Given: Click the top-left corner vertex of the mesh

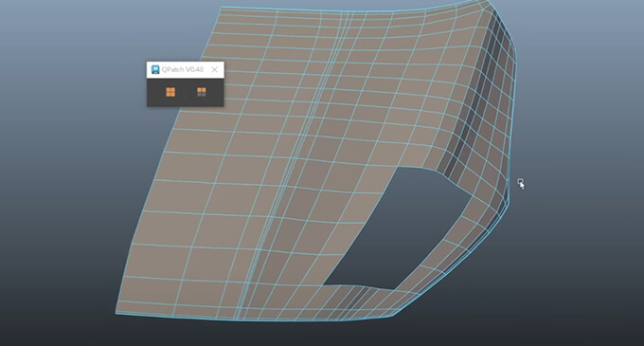Looking at the screenshot, I should (x=221, y=7).
